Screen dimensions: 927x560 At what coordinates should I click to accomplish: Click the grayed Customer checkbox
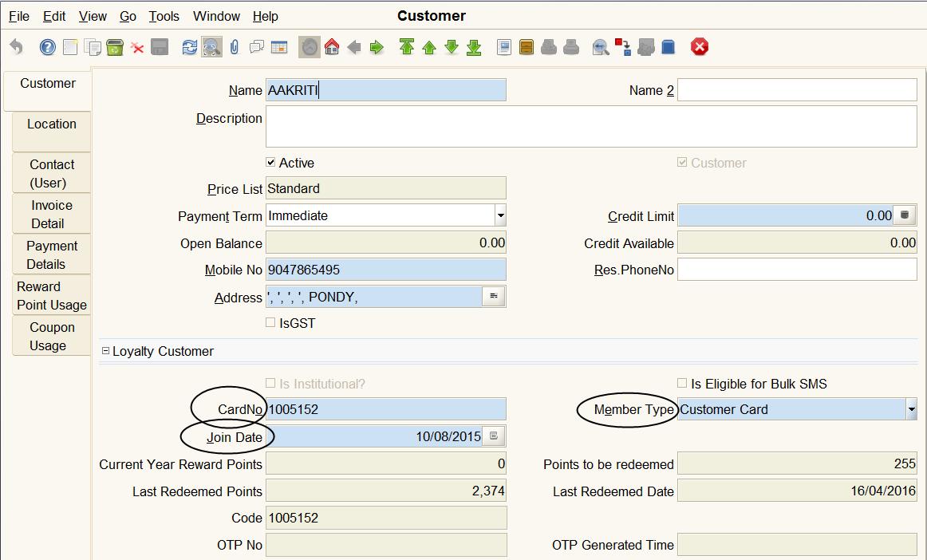(682, 162)
